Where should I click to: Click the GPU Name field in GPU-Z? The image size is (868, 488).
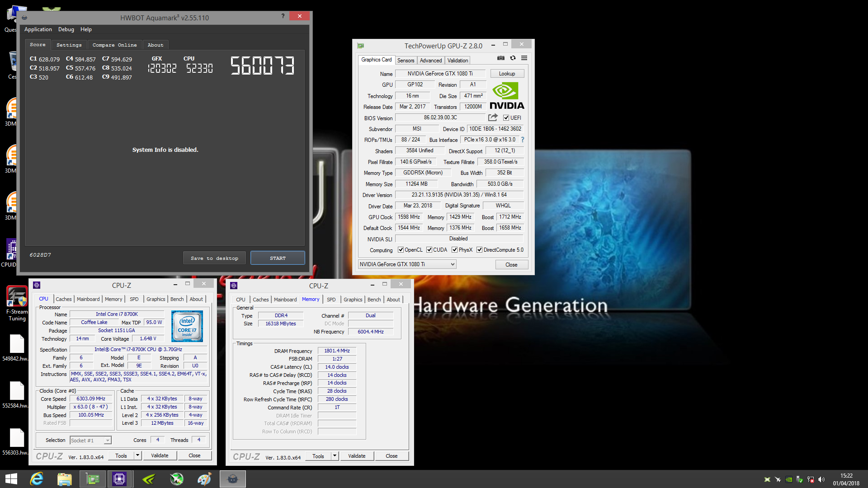coord(440,74)
